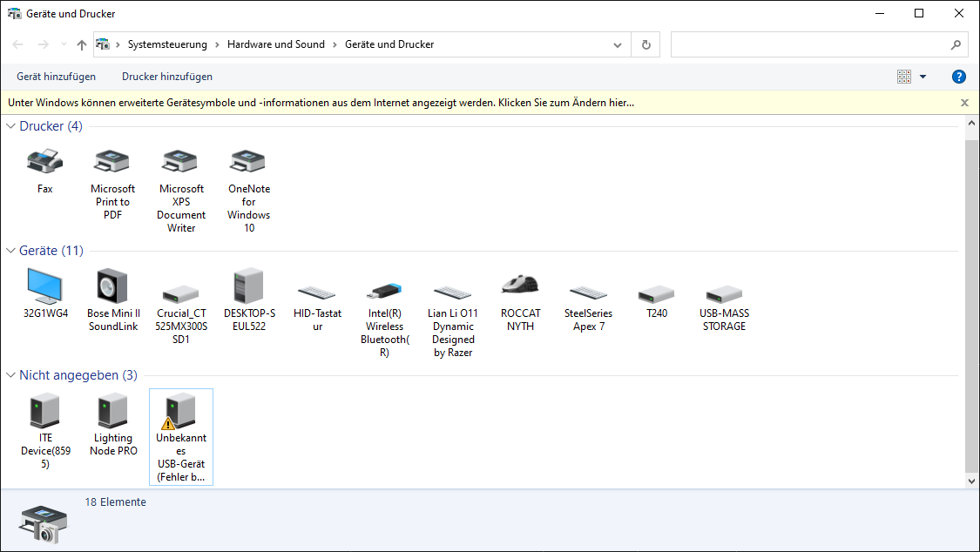
Task: Click Hardware und Sound breadcrumb
Action: (x=276, y=44)
